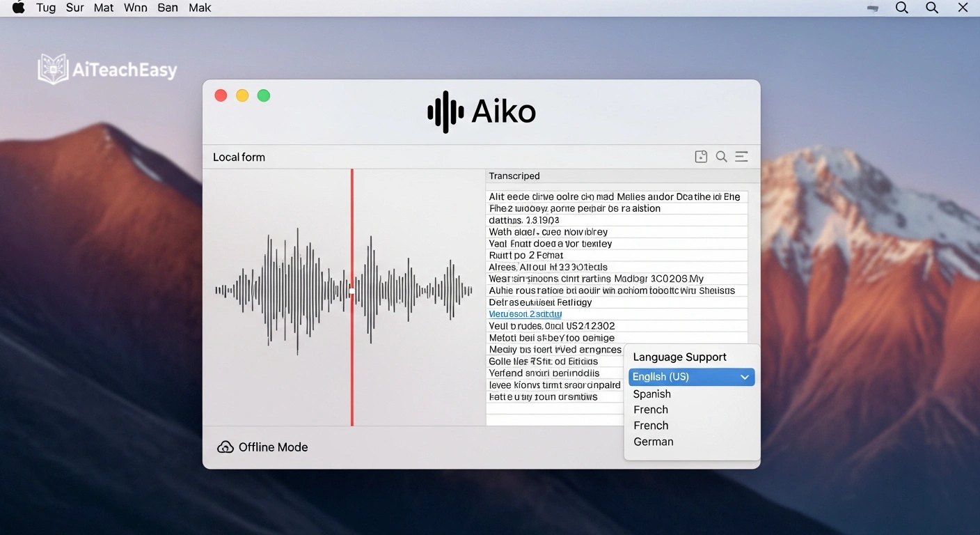
Task: Select Spanish in Language Support list
Action: click(652, 394)
